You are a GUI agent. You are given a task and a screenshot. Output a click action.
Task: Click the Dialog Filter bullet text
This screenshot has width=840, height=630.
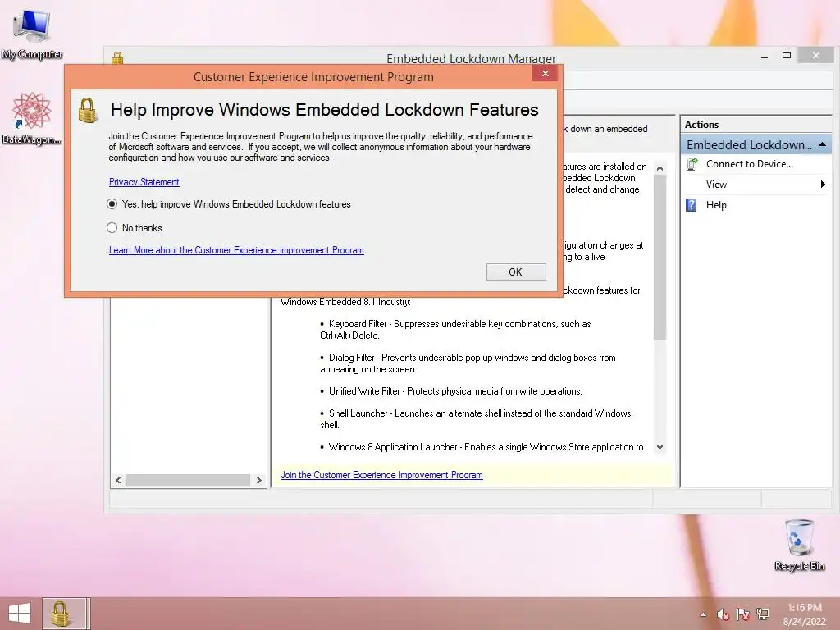coord(468,363)
